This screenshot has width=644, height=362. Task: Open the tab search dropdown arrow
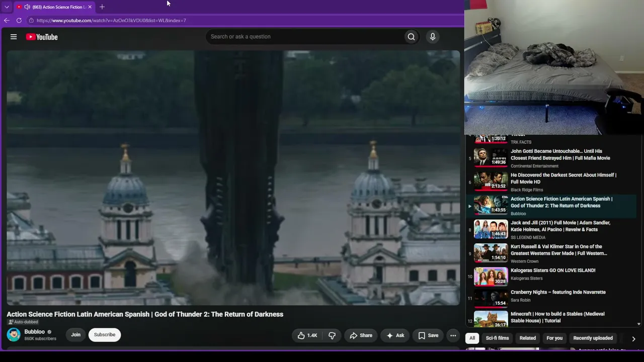[x=7, y=7]
